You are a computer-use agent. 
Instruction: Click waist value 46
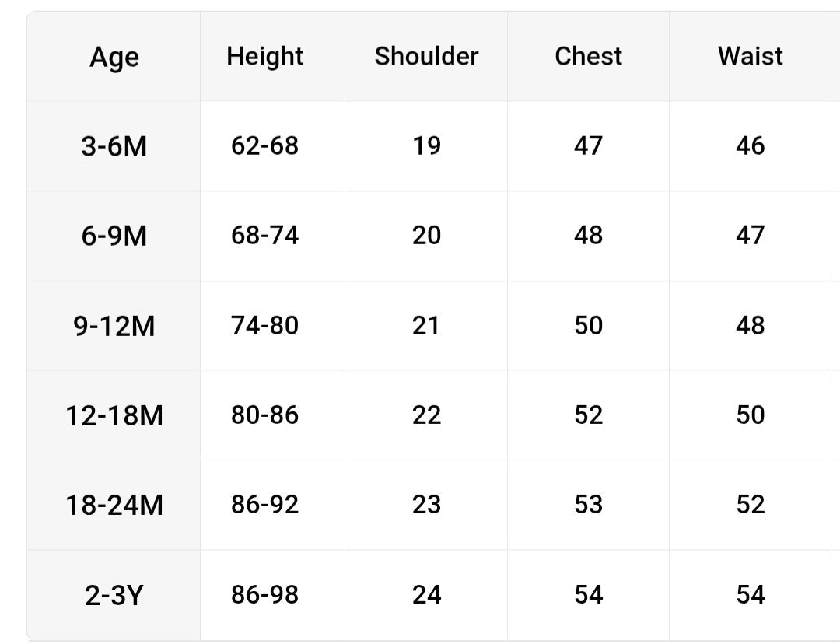tap(750, 145)
